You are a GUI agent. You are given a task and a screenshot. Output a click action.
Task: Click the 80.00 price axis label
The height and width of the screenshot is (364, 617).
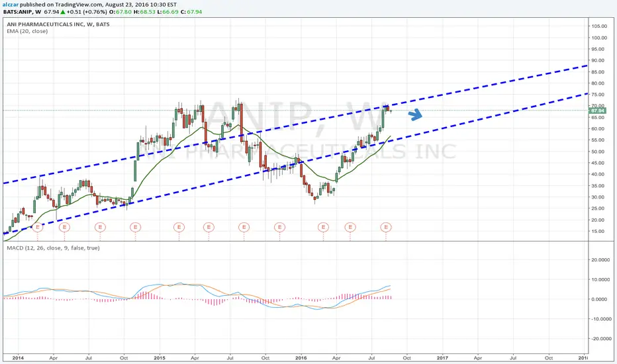point(599,83)
